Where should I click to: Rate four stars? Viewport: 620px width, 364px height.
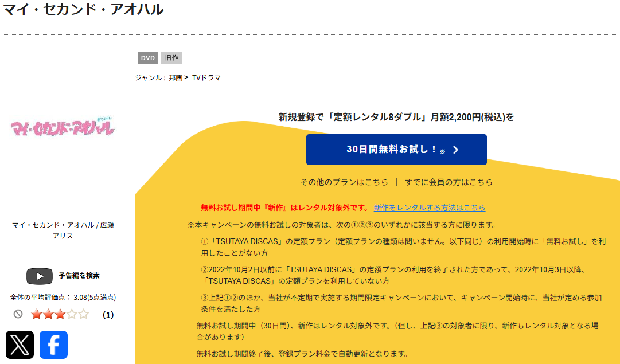(72, 315)
